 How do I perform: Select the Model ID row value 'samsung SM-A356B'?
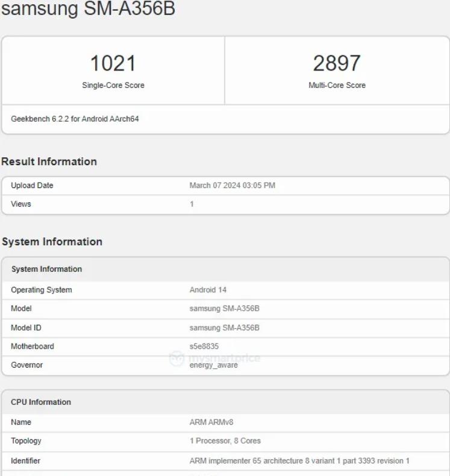point(225,328)
